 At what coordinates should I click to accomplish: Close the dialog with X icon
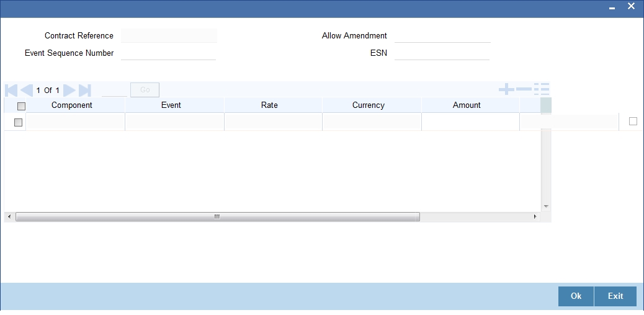coord(631,7)
